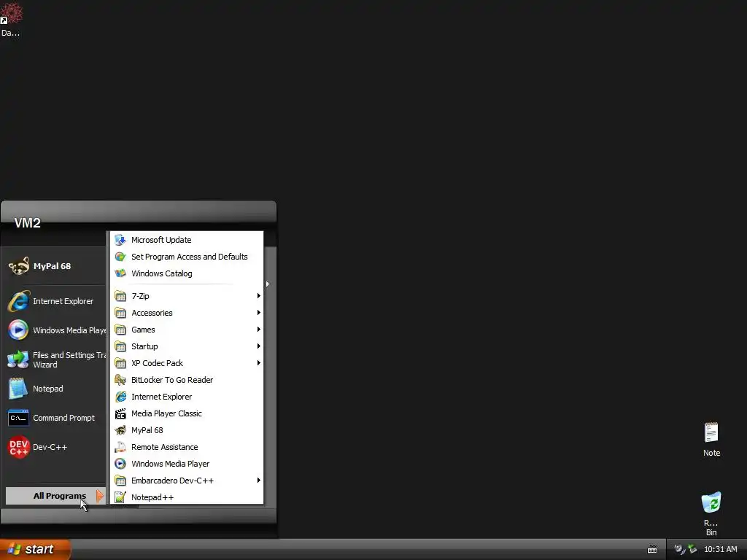Click the Accessories folder label
Screen dimensions: 747x560
tap(152, 313)
